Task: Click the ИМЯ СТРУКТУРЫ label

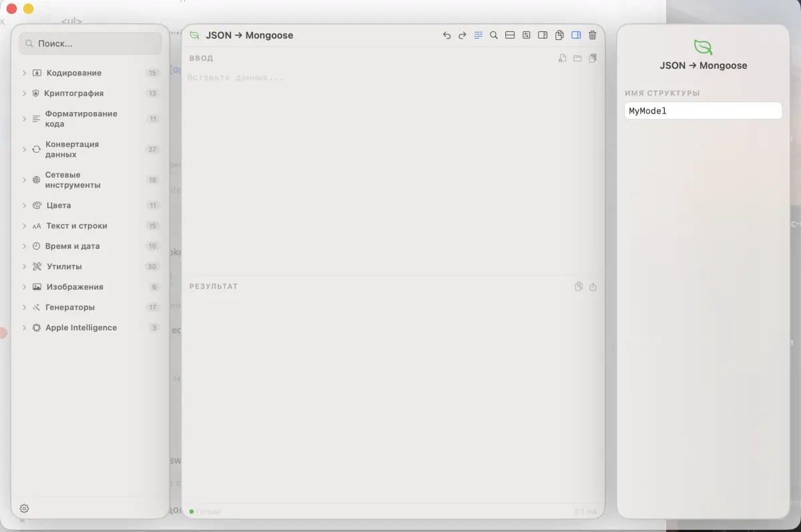Action: click(662, 93)
